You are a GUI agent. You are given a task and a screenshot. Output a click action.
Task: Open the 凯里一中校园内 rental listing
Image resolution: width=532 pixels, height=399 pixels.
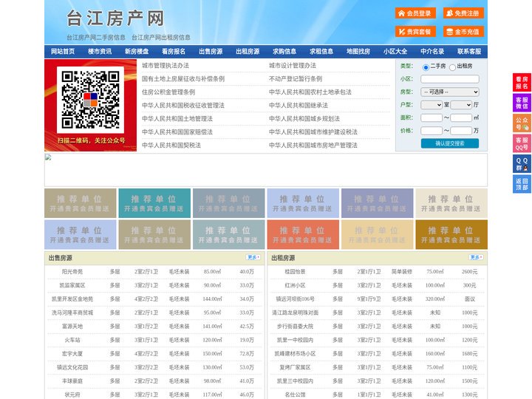coord(295,340)
